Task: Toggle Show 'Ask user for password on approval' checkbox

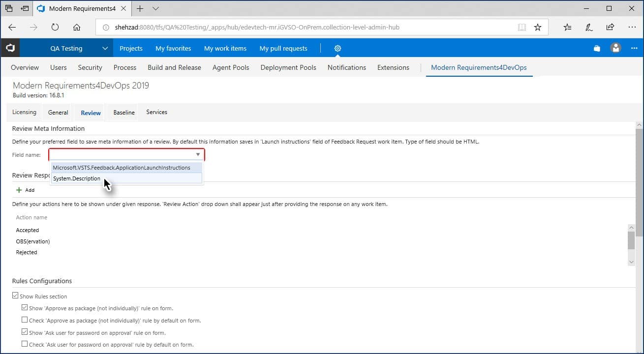Action: point(25,332)
